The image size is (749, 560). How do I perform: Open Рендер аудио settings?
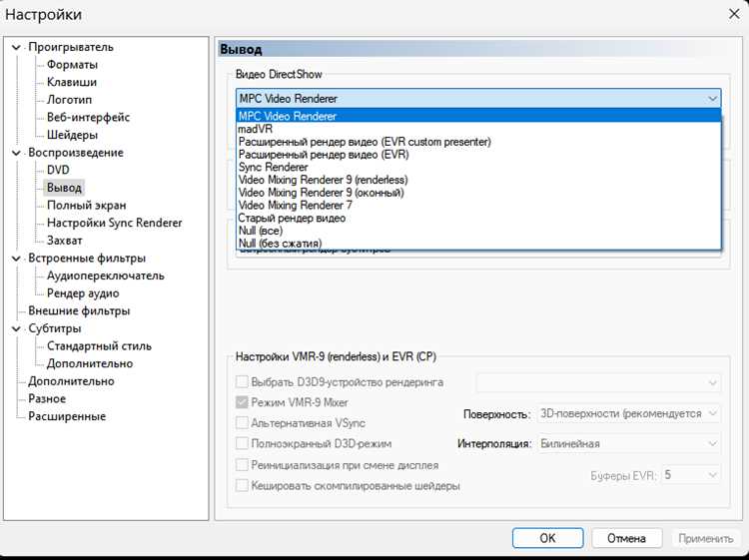click(83, 293)
